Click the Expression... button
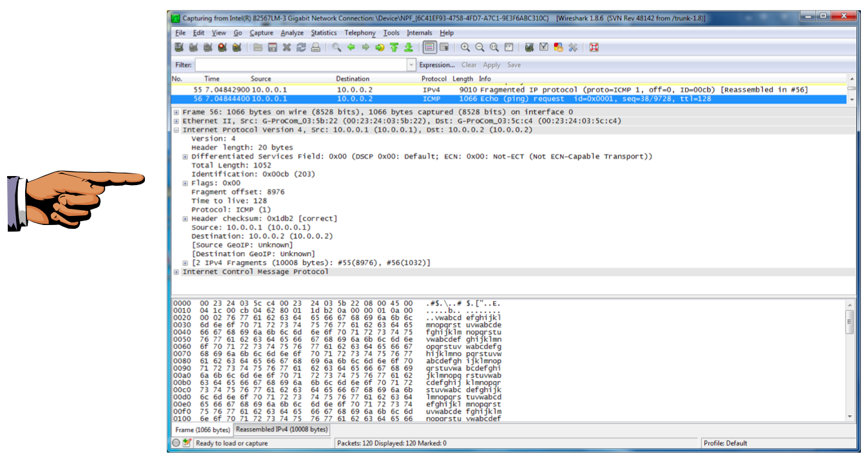This screenshot has height=461, width=868. [437, 65]
